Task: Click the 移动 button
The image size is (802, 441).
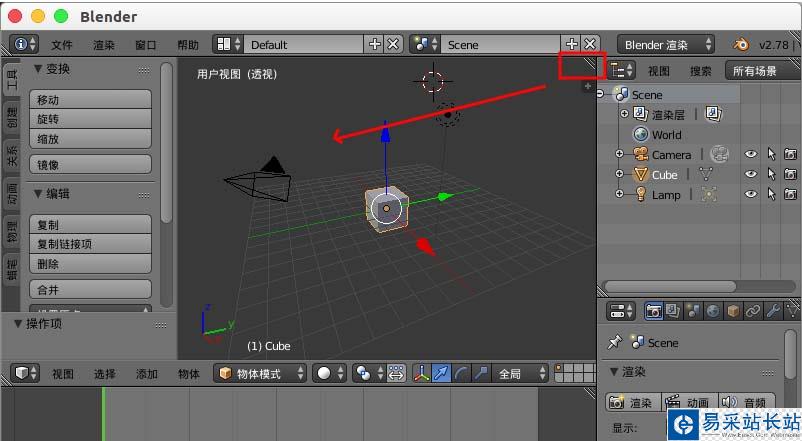Action: coord(91,99)
